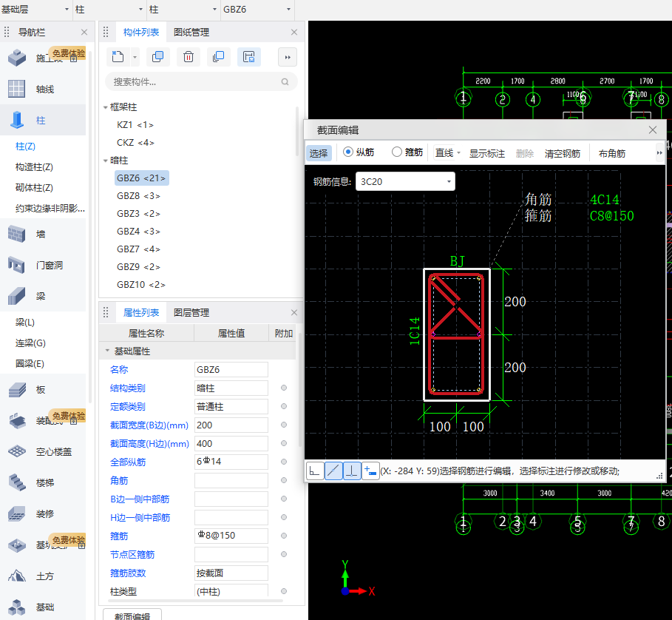Toggle the 附加 circle for 箍筋 property
The width and height of the screenshot is (672, 620).
pos(284,536)
